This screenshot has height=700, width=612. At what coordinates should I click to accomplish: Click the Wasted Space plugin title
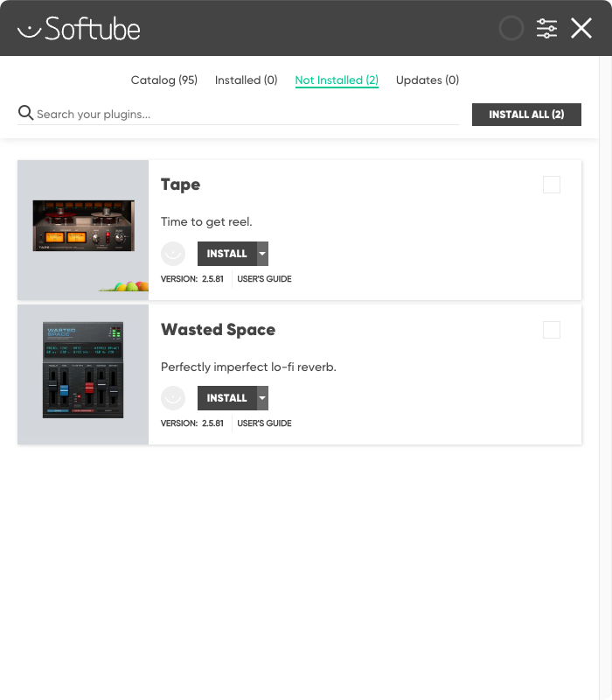[218, 330]
